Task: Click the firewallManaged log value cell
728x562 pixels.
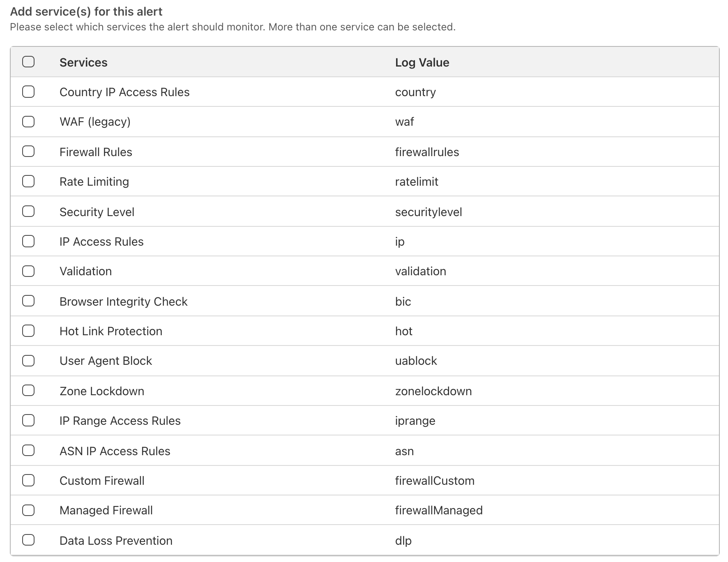Action: coord(439,510)
